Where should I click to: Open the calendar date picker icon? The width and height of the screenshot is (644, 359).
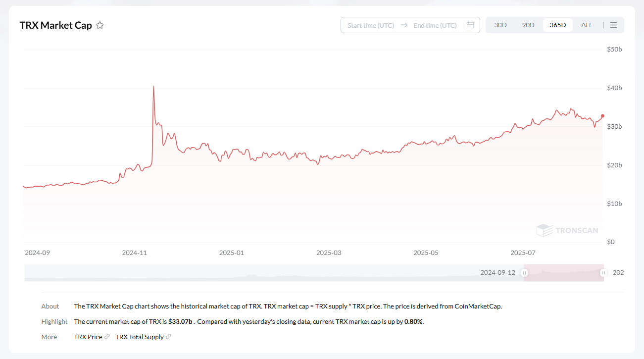click(470, 25)
